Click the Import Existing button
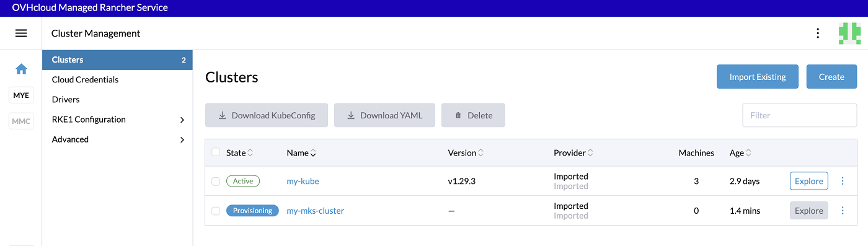The image size is (868, 246). click(x=758, y=77)
